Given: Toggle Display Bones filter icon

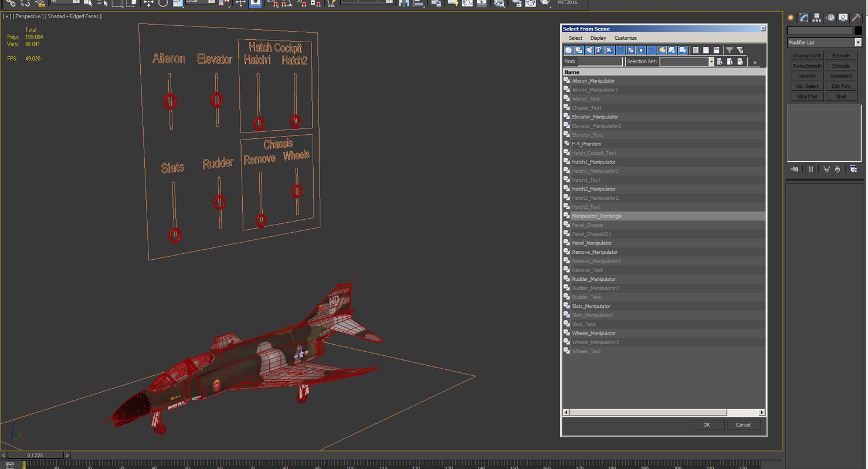Looking at the screenshot, I should (x=652, y=50).
